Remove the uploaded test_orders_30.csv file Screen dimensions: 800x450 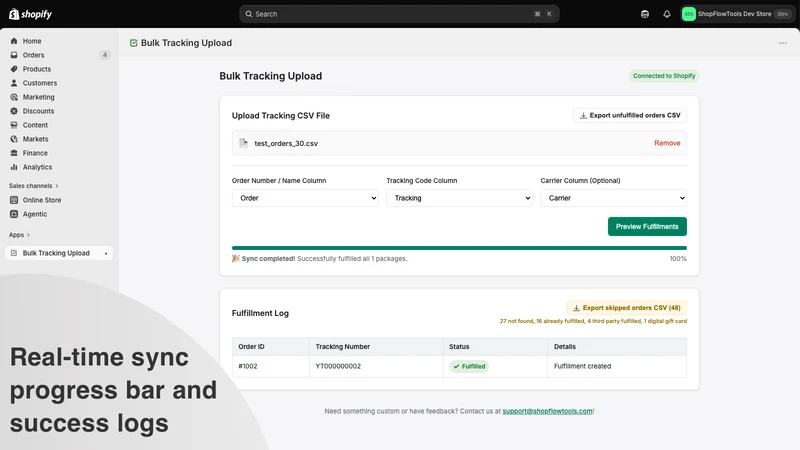667,143
